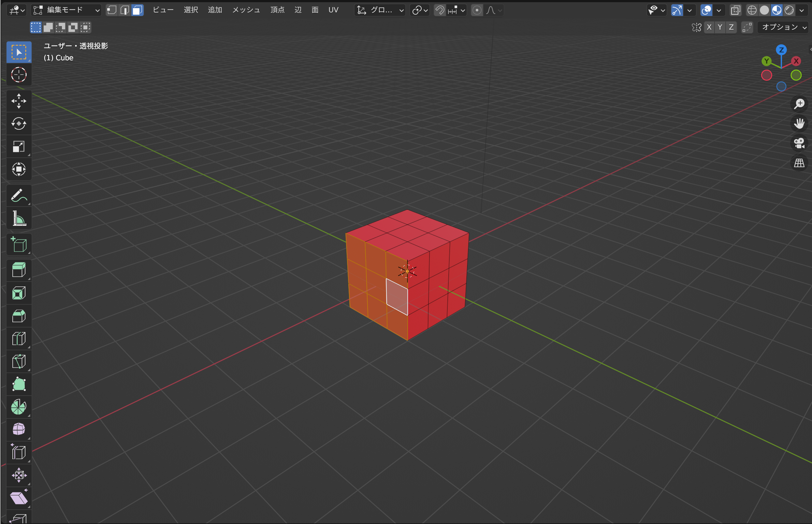Select the Shear tool
This screenshot has height=524, width=812.
[19, 498]
